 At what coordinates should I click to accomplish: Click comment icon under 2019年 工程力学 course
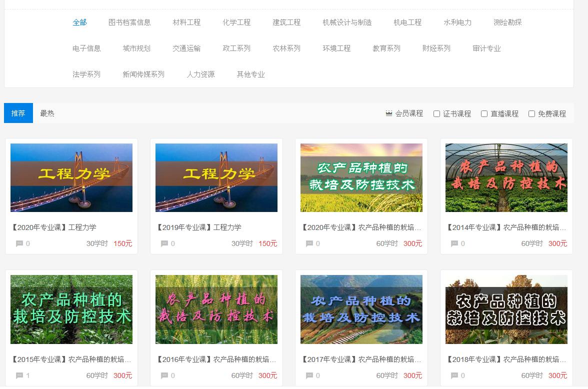[x=164, y=243]
